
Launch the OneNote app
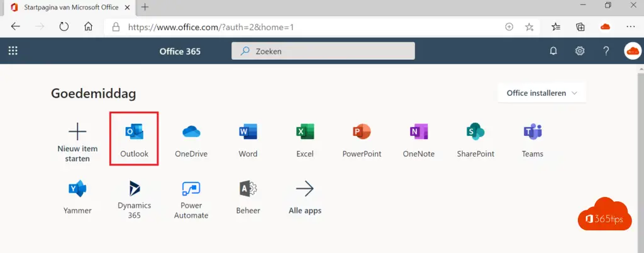coord(418,138)
